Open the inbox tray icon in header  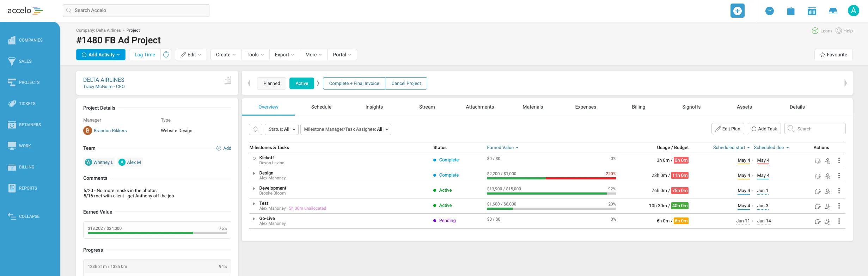click(833, 11)
